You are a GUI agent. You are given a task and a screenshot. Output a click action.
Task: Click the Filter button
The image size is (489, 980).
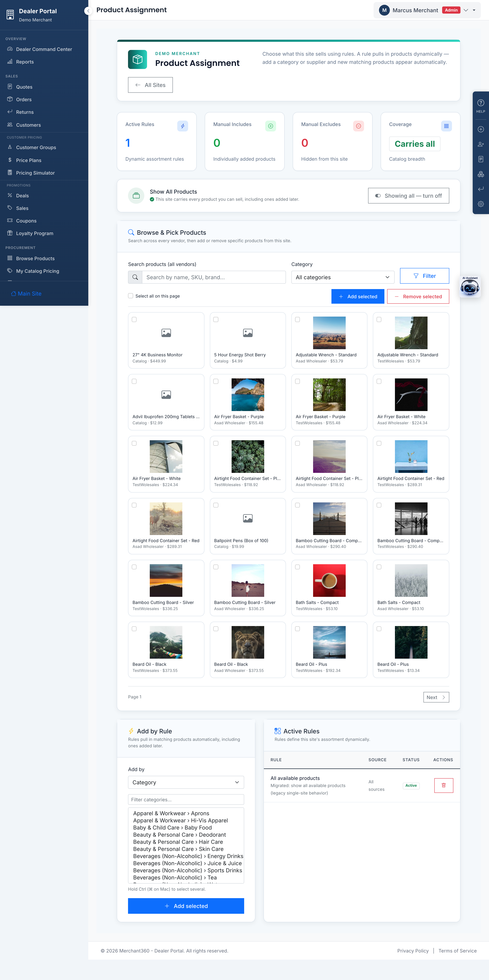[x=424, y=276]
